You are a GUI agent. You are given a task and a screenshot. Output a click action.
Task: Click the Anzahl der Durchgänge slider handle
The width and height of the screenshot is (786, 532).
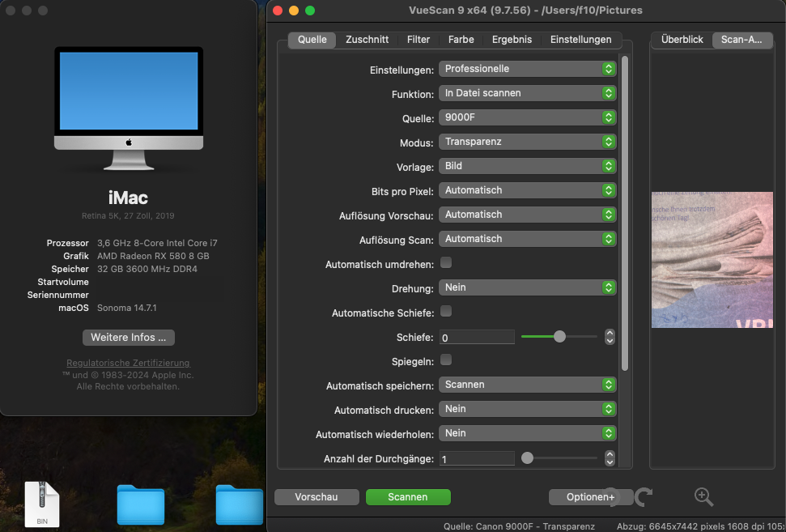pyautogui.click(x=527, y=458)
